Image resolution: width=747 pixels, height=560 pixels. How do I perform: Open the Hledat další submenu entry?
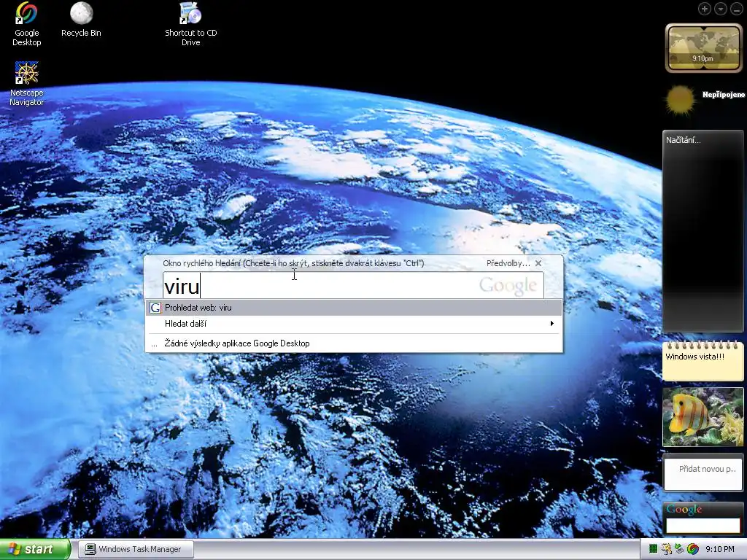pos(354,324)
